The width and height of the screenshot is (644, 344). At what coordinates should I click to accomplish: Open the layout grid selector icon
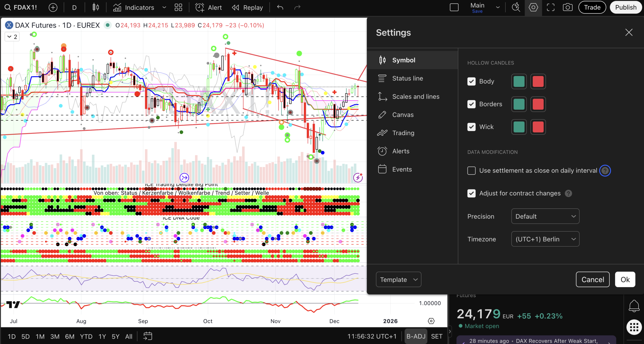click(178, 7)
